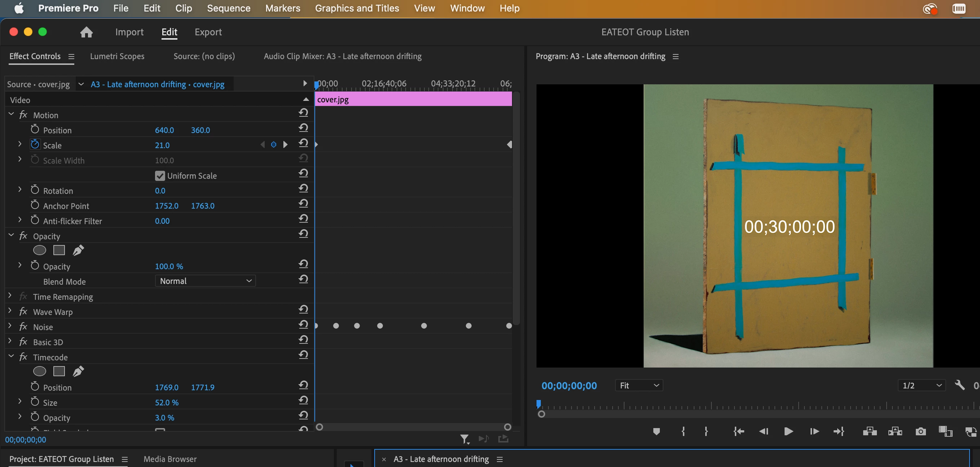The width and height of the screenshot is (980, 467).
Task: Open the Program Monitor settings wrench
Action: 959,385
